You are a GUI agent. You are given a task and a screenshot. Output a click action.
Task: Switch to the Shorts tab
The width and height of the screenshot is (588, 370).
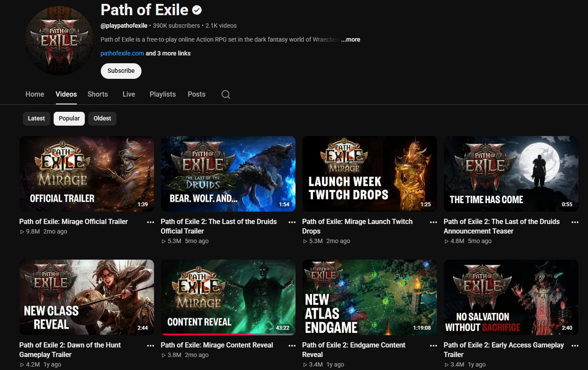click(98, 94)
